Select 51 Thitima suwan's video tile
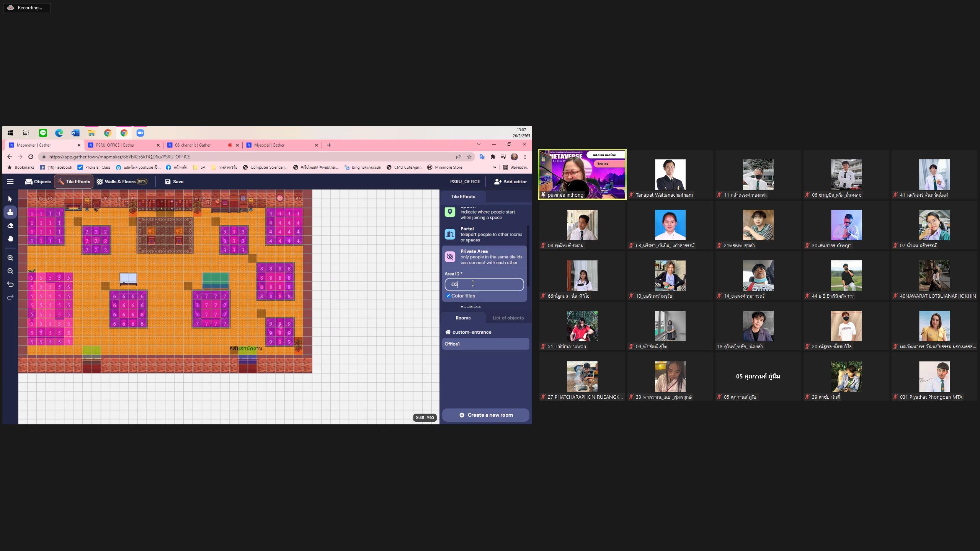 coord(582,326)
